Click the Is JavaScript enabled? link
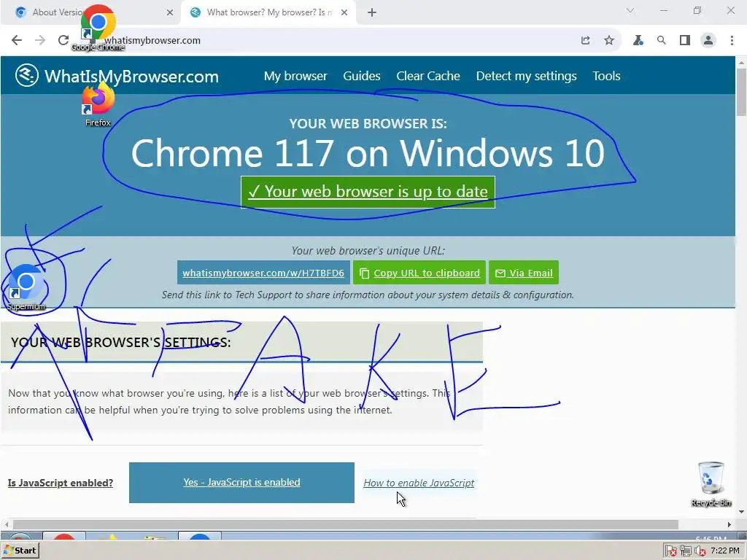Viewport: 747px width, 560px height. point(61,483)
